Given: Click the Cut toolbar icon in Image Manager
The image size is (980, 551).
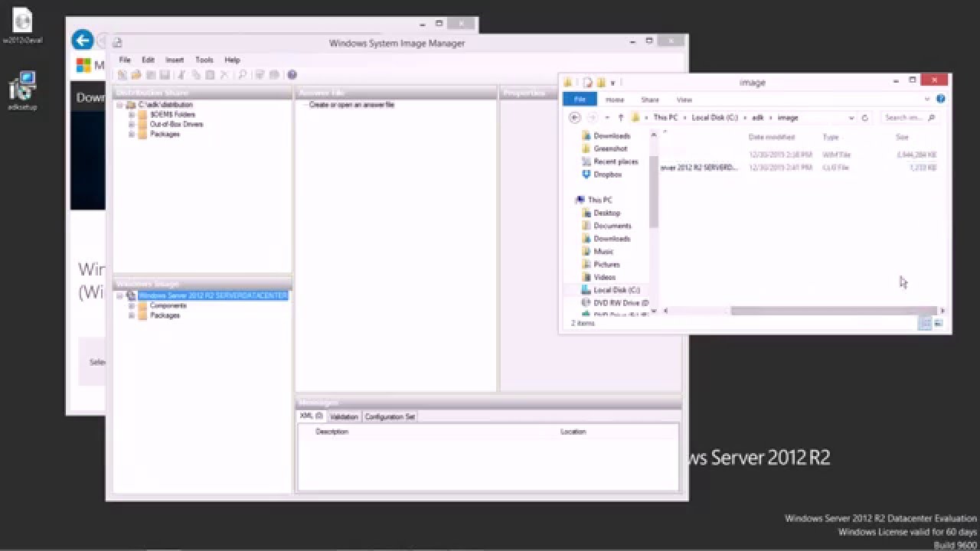Looking at the screenshot, I should coord(181,75).
